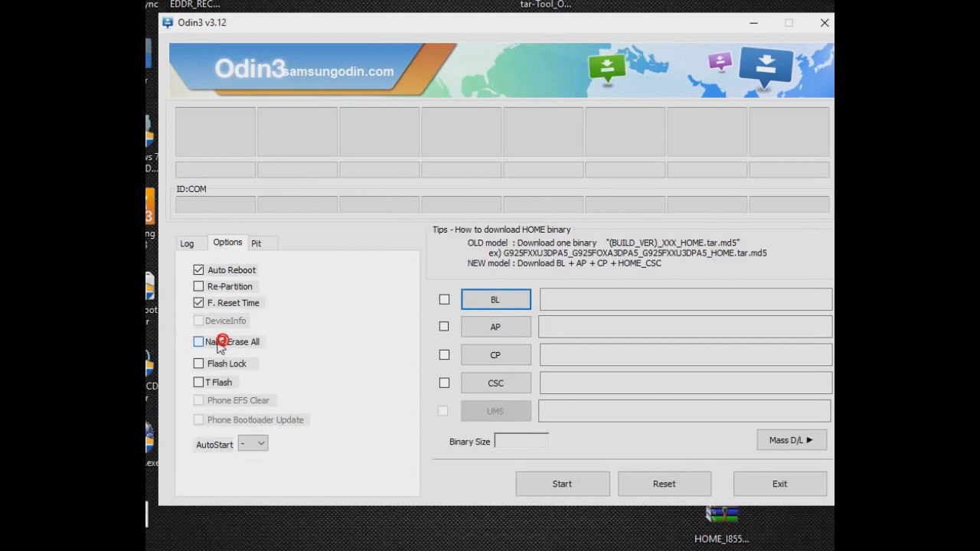Click the BL file path field
This screenshot has height=551, width=980.
(x=686, y=299)
